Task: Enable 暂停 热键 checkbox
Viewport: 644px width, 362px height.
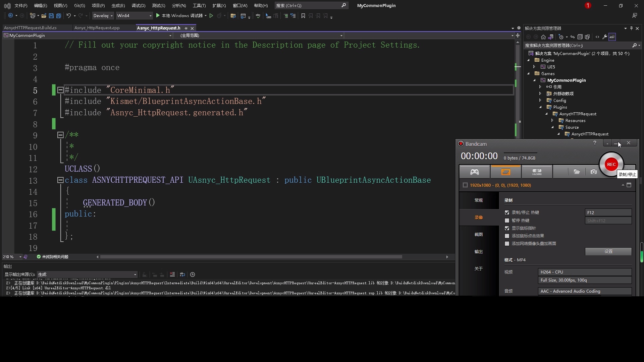Action: pos(507,221)
